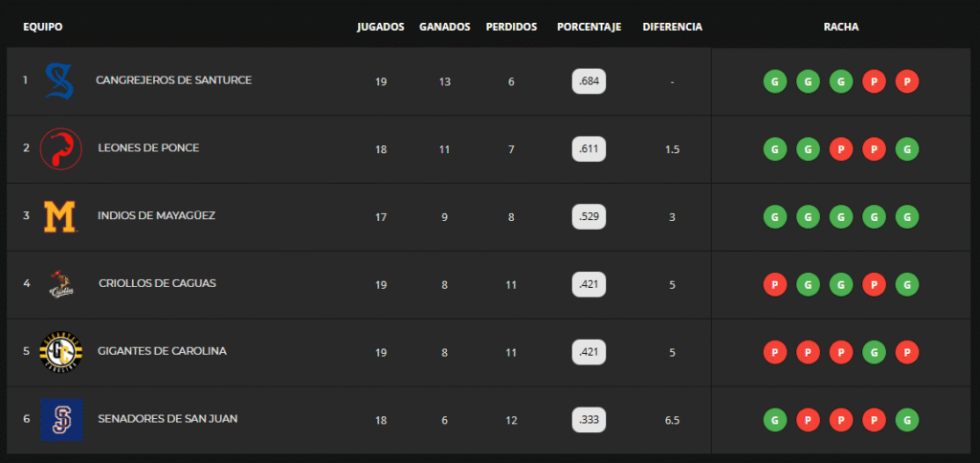Click the Criollos de Caguas logo
The height and width of the screenshot is (463, 980).
[x=60, y=284]
